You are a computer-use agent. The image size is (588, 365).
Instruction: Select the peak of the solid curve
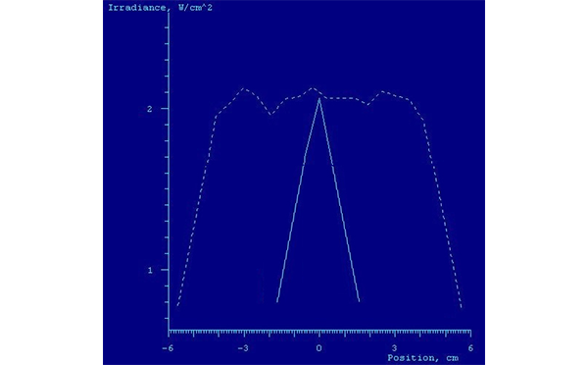[x=319, y=99]
